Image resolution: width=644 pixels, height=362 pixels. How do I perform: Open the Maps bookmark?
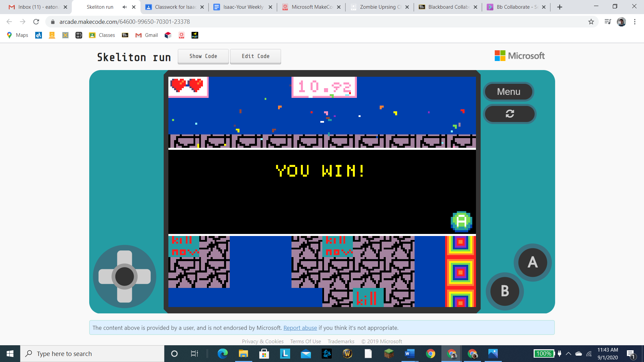click(x=18, y=35)
